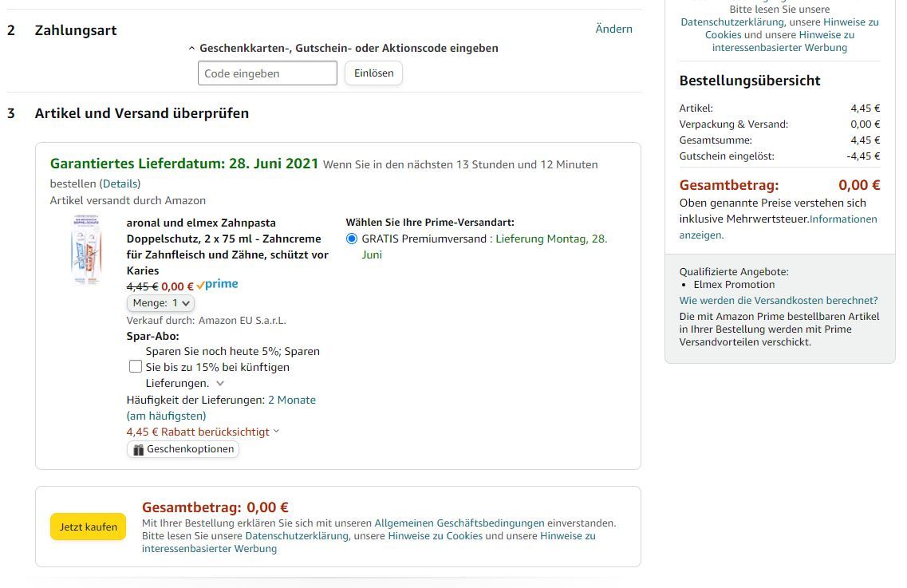Click the Bestellungsübersicht heading

[750, 81]
